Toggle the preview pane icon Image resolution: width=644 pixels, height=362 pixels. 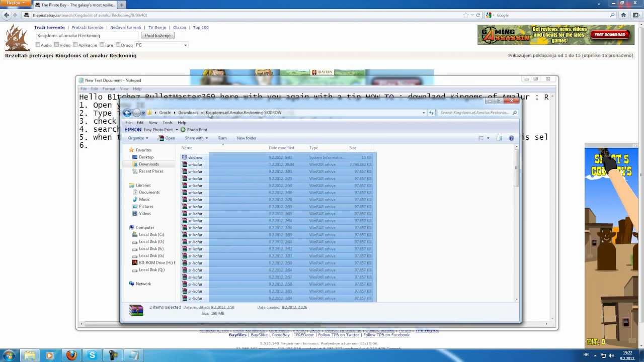tap(499, 138)
